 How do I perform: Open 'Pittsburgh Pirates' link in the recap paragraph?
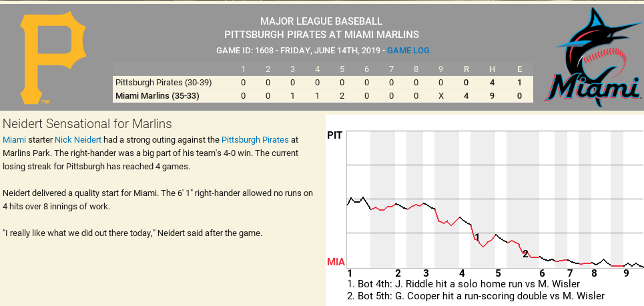coord(255,140)
